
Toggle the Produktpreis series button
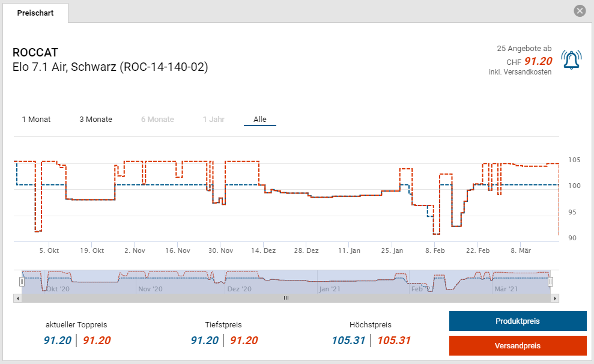coord(517,321)
